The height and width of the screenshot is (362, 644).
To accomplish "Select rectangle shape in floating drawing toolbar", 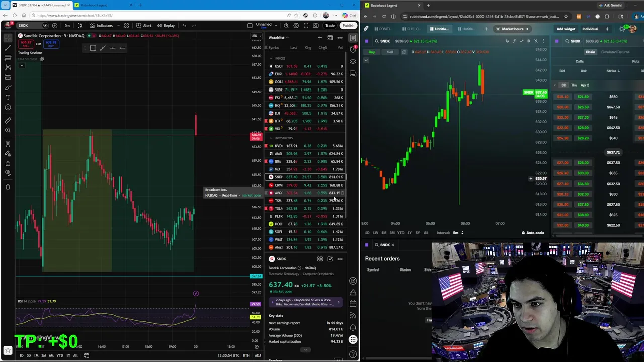I will (93, 48).
